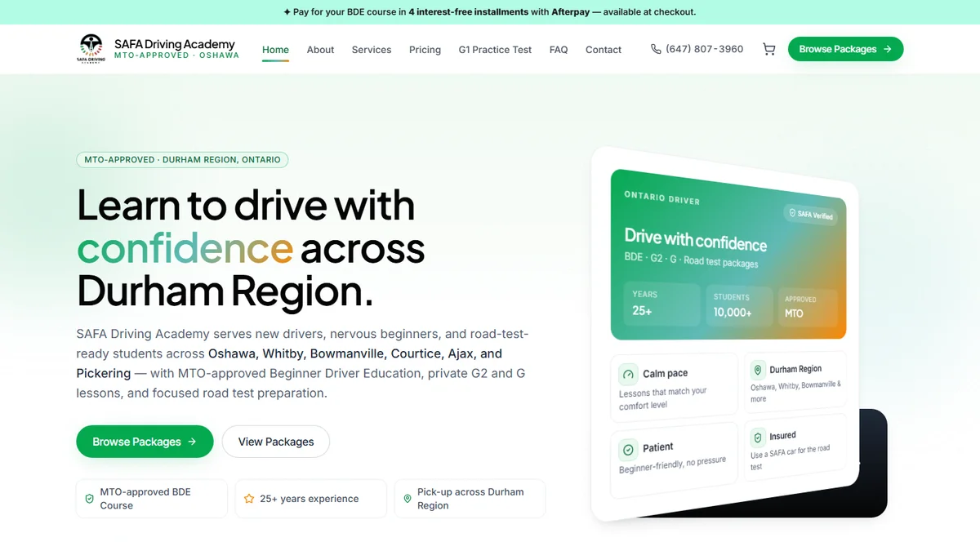
Task: Open G1 Practice Test page
Action: coord(495,50)
